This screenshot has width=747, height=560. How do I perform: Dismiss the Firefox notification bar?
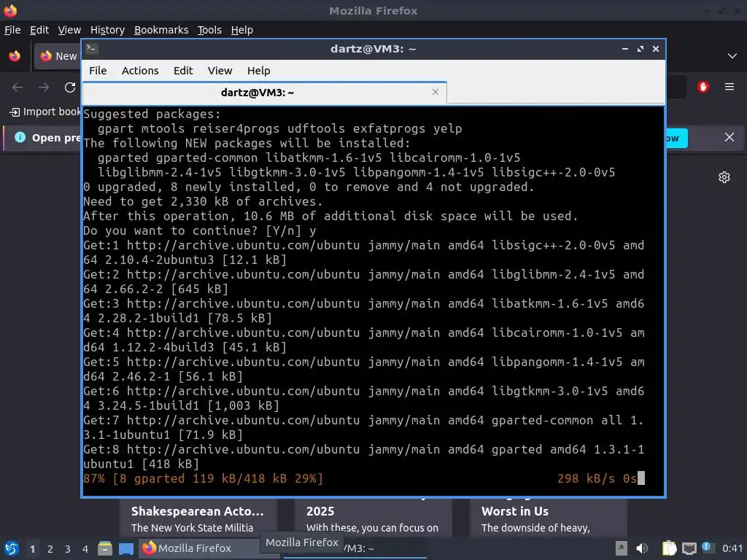(x=729, y=138)
